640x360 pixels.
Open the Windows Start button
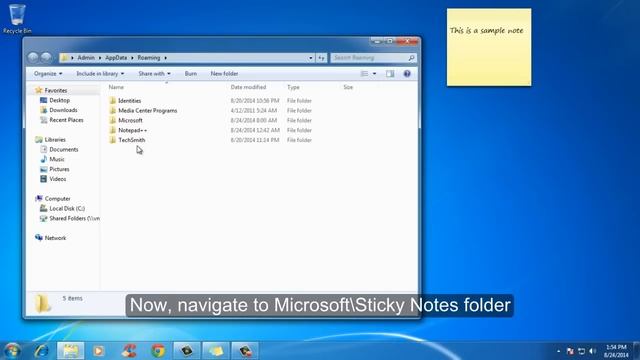tap(12, 351)
